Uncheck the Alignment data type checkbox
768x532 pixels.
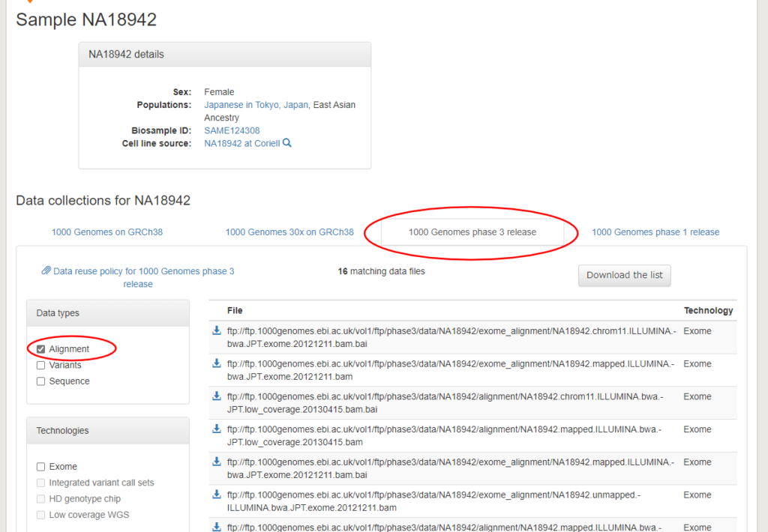tap(41, 349)
